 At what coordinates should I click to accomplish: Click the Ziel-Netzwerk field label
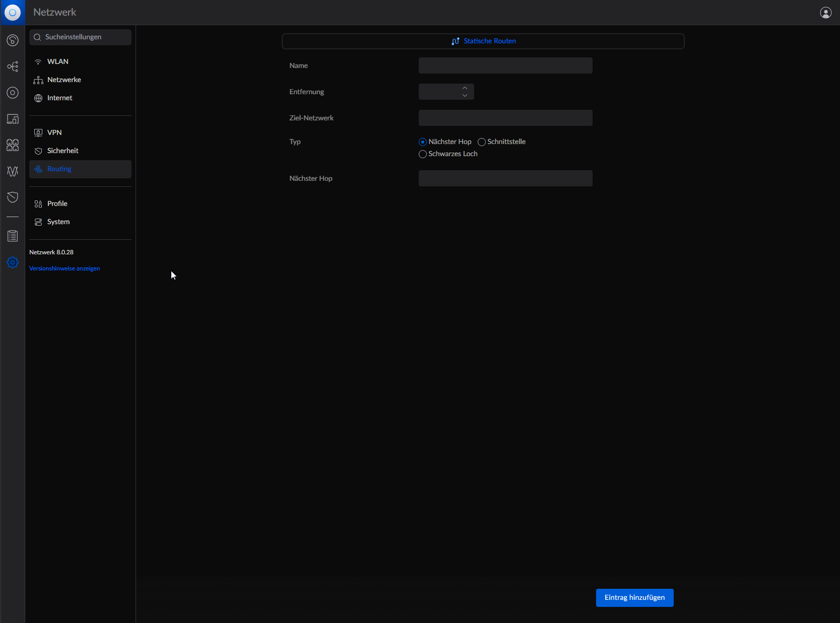click(311, 118)
